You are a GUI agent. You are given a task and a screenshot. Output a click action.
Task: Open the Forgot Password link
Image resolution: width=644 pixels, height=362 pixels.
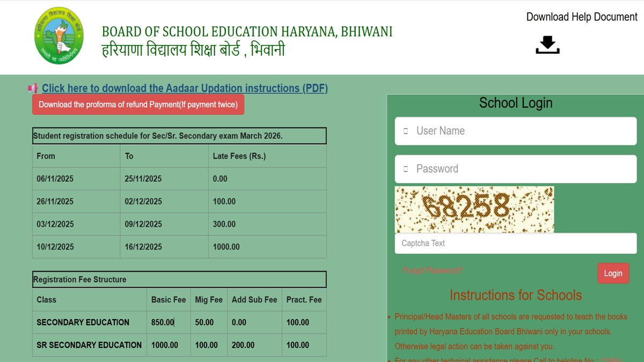coord(433,270)
